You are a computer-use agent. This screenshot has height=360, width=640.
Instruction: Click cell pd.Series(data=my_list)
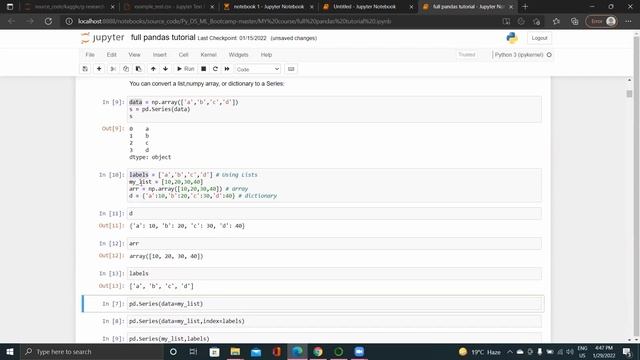pyautogui.click(x=334, y=304)
